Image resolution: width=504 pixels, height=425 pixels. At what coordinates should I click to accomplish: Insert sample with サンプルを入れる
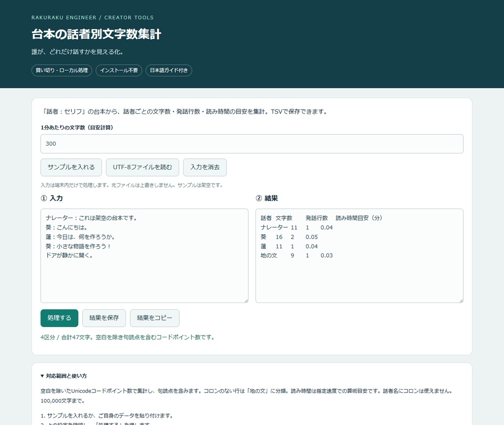(x=71, y=167)
